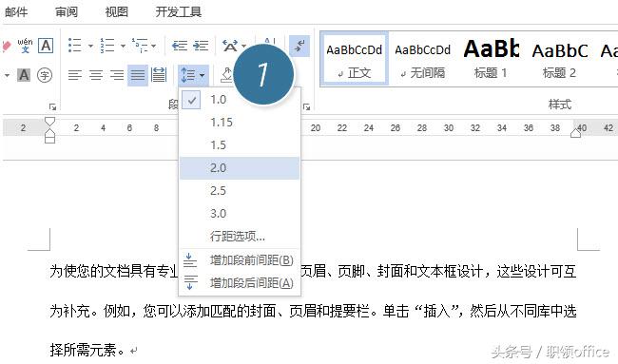This screenshot has width=618, height=364.
Task: Open the 邮件 ribbon tab
Action: [16, 11]
